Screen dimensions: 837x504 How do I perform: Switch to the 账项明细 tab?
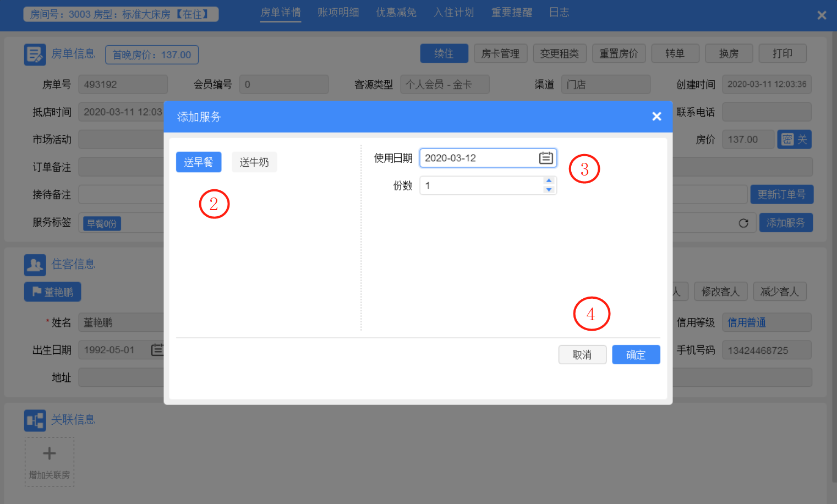click(x=338, y=12)
